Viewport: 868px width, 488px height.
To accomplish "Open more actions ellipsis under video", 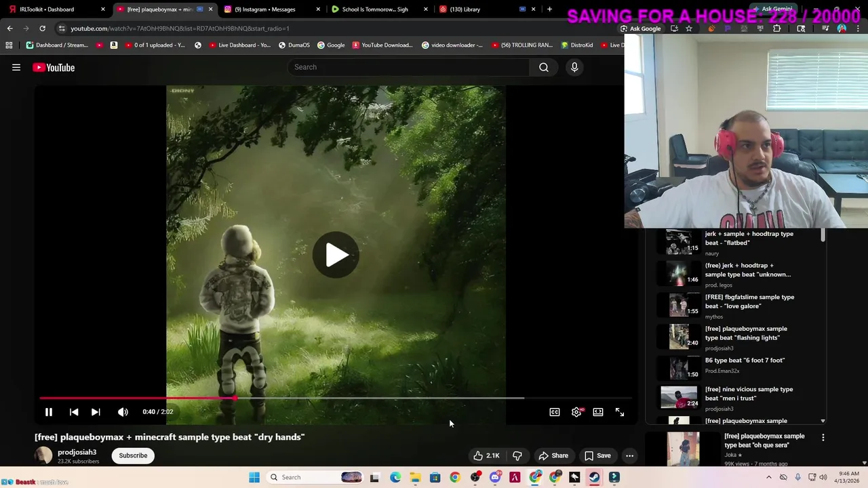I will [629, 455].
